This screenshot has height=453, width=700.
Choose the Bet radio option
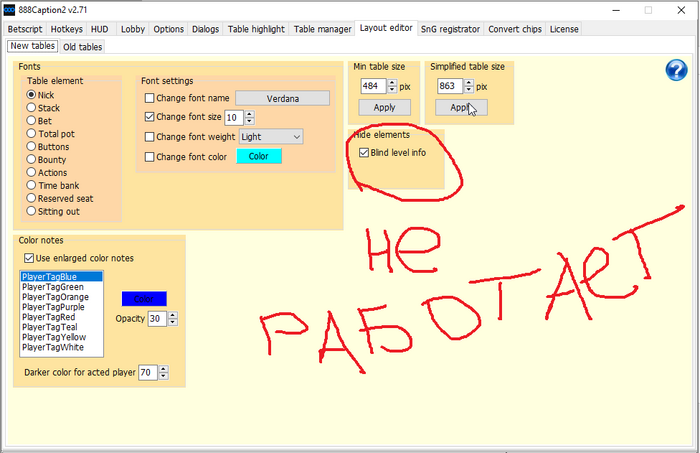[31, 121]
